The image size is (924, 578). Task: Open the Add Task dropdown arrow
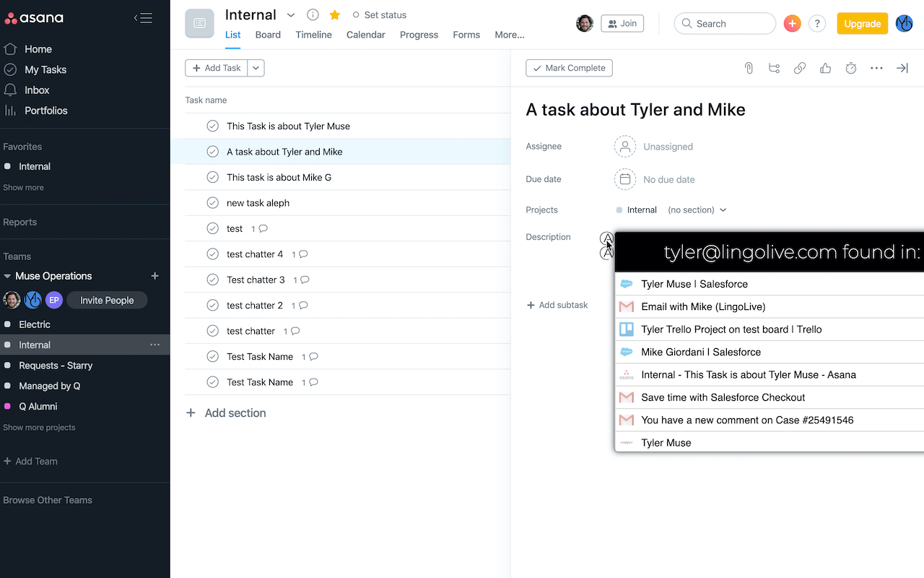pos(256,68)
